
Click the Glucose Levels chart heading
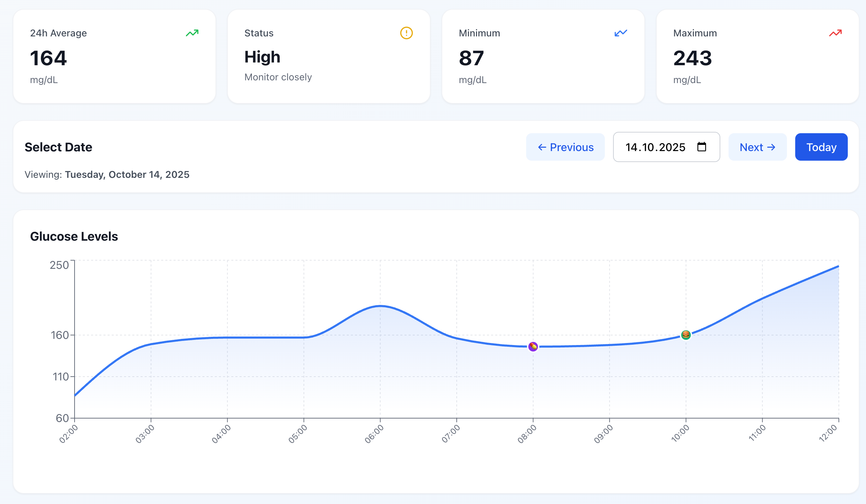click(x=74, y=237)
